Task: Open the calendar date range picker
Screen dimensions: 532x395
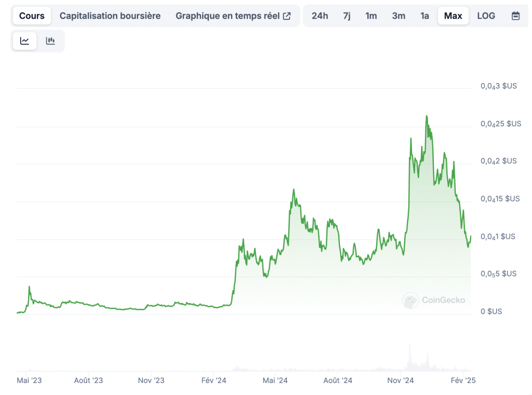Action: coord(515,16)
